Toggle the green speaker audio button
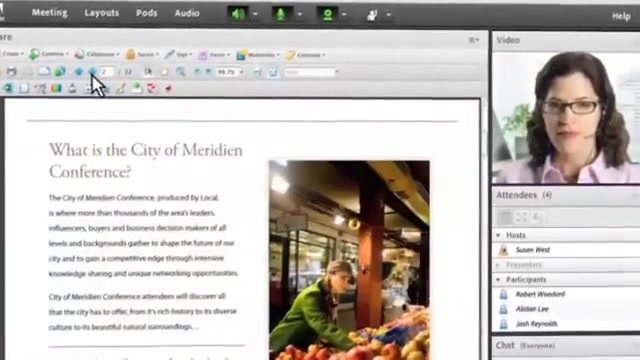The height and width of the screenshot is (360, 640). [238, 14]
